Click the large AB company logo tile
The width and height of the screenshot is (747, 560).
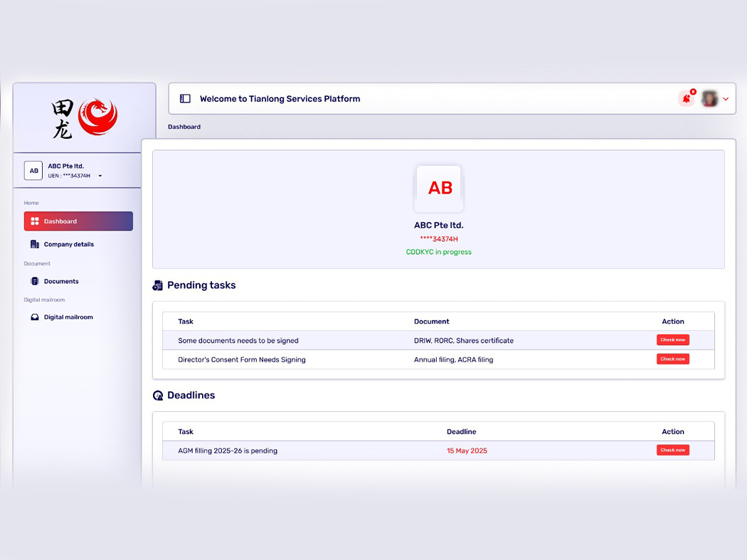[x=439, y=189]
